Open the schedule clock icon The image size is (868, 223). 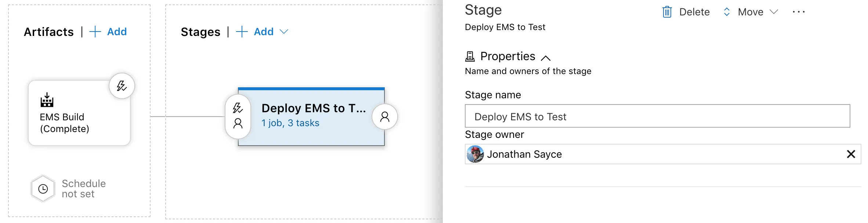click(43, 189)
